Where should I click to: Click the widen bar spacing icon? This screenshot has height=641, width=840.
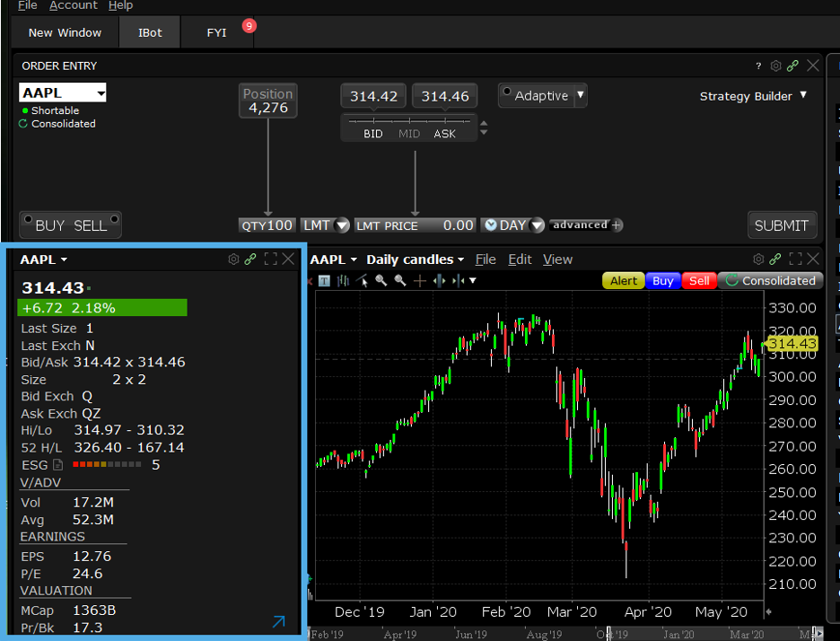(439, 281)
